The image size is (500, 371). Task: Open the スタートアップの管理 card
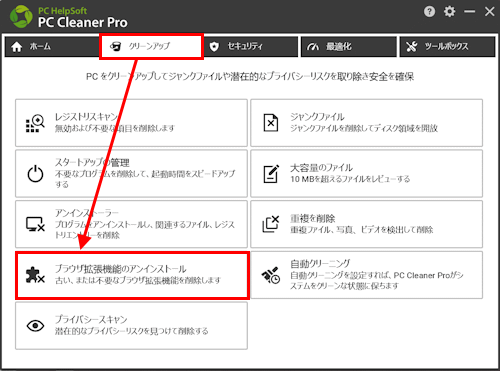tap(131, 173)
